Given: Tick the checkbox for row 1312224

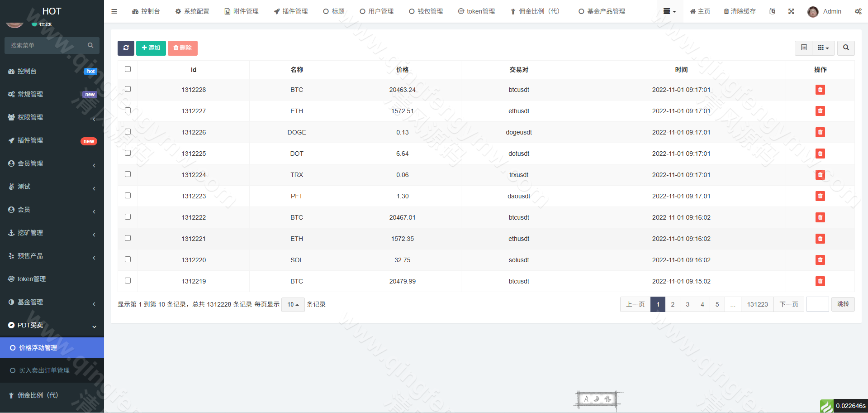Looking at the screenshot, I should pyautogui.click(x=128, y=174).
